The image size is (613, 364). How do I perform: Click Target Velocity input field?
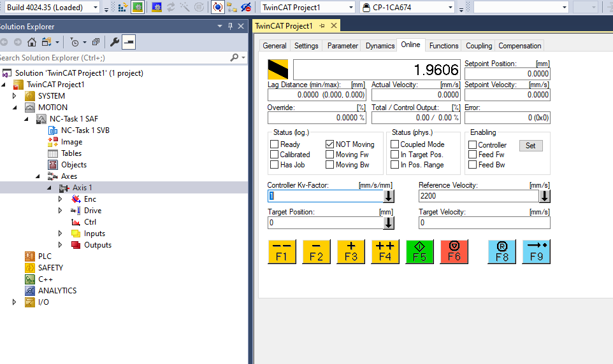pyautogui.click(x=484, y=223)
